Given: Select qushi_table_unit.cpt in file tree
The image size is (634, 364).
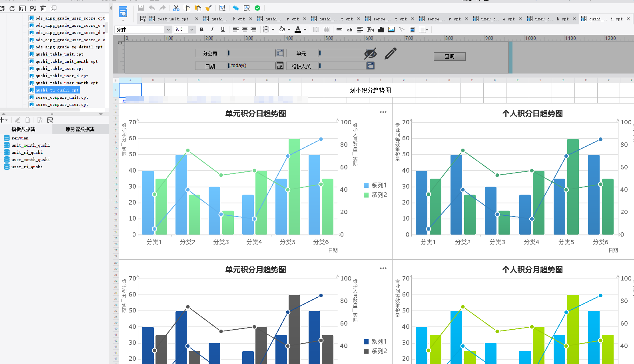Looking at the screenshot, I should (59, 54).
